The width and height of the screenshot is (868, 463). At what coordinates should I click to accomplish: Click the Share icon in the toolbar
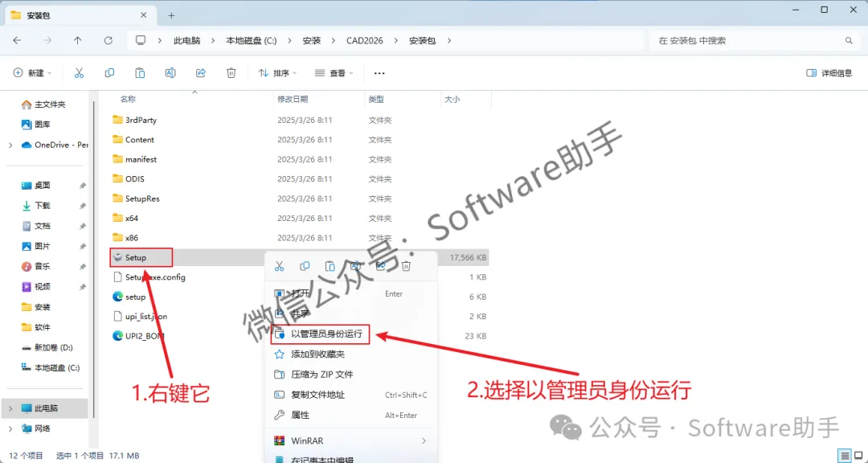pos(201,72)
